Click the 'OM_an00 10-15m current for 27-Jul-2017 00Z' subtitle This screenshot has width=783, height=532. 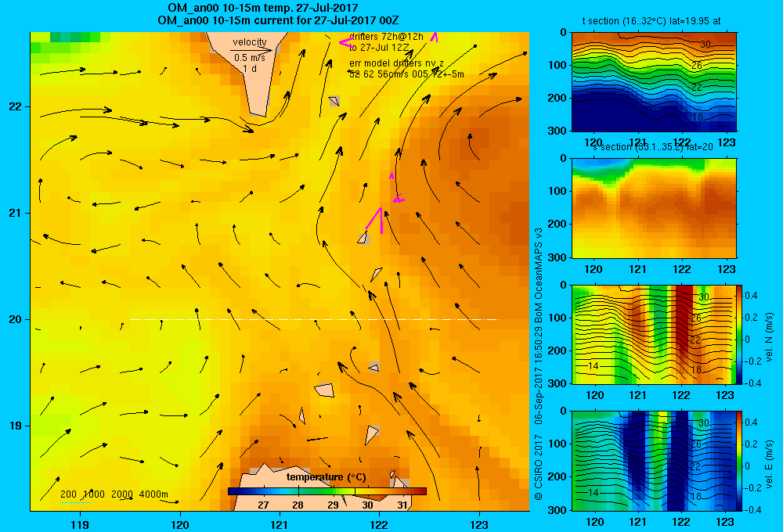(x=278, y=20)
